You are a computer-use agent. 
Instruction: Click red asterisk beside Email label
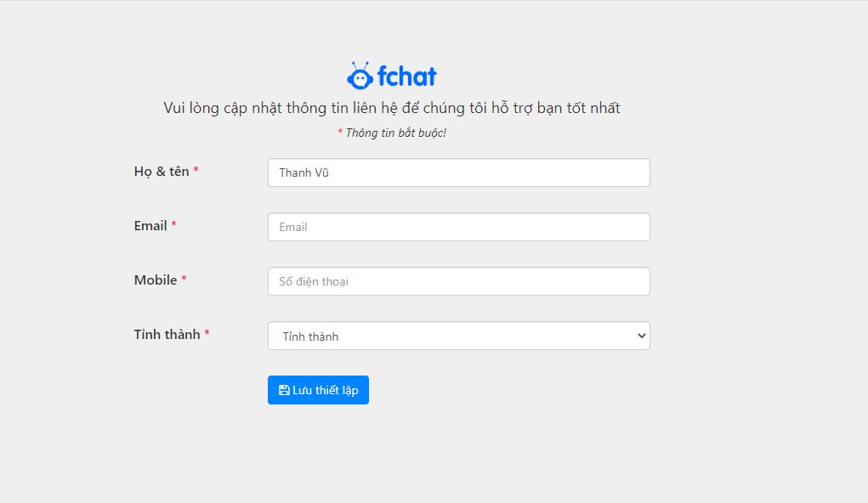point(173,224)
